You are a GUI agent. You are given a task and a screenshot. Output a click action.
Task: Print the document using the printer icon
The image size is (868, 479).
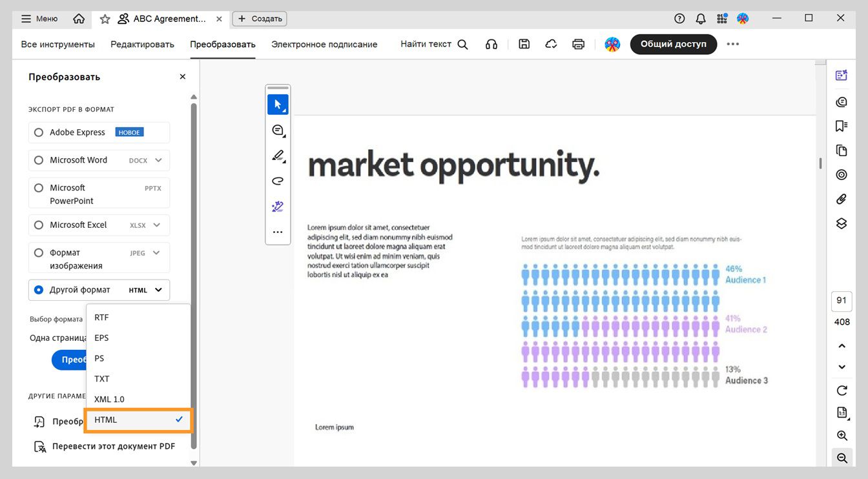point(579,44)
